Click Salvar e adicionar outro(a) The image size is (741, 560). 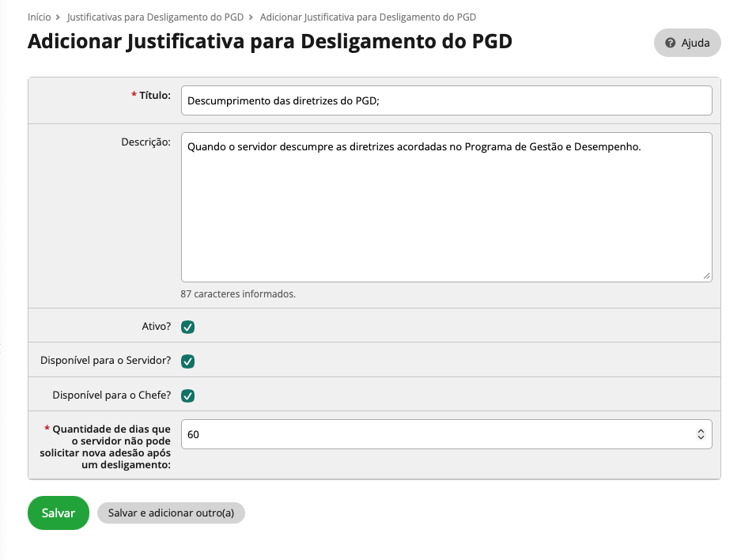click(x=171, y=513)
